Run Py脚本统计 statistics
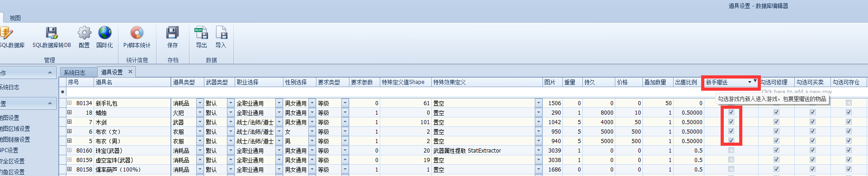This screenshot has height=176, width=868. (137, 37)
